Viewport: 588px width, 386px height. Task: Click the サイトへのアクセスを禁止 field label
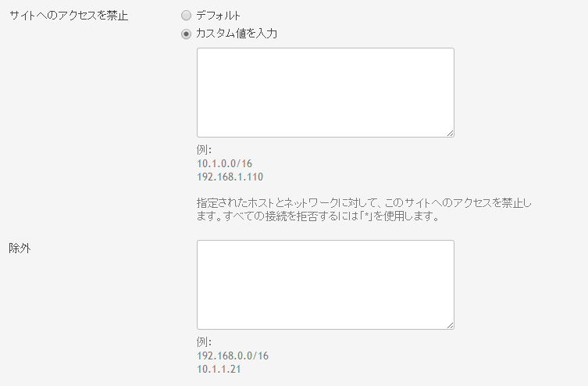tap(68, 16)
